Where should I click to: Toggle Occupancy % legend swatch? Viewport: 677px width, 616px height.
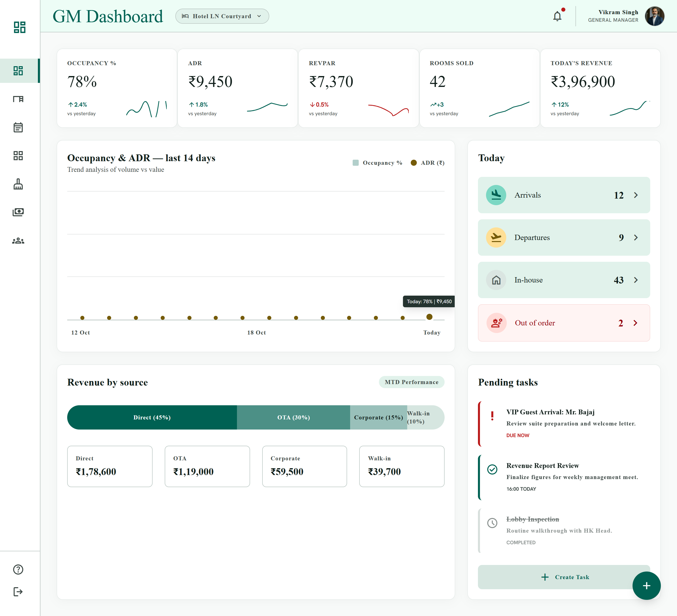point(356,162)
